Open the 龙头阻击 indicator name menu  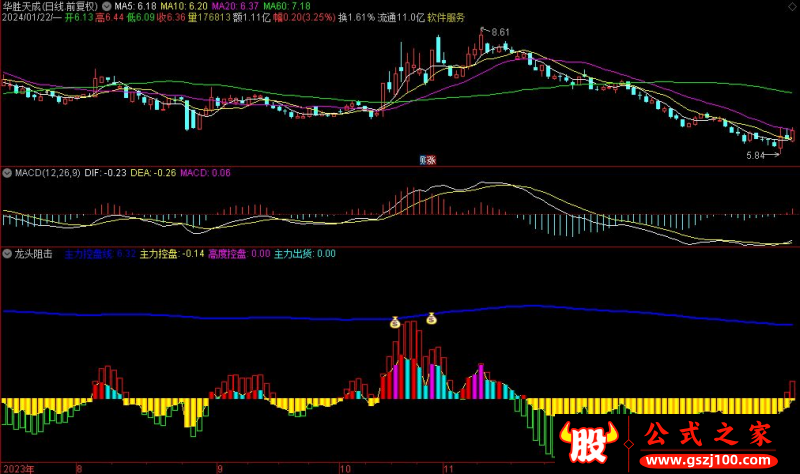coord(34,254)
